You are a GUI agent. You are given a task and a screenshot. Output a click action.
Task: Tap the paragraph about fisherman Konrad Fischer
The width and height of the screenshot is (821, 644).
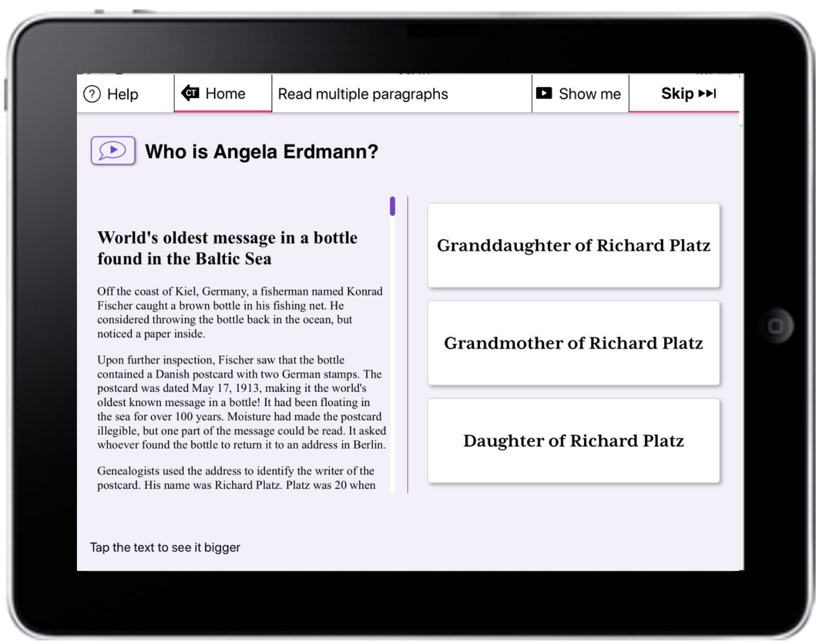click(240, 312)
